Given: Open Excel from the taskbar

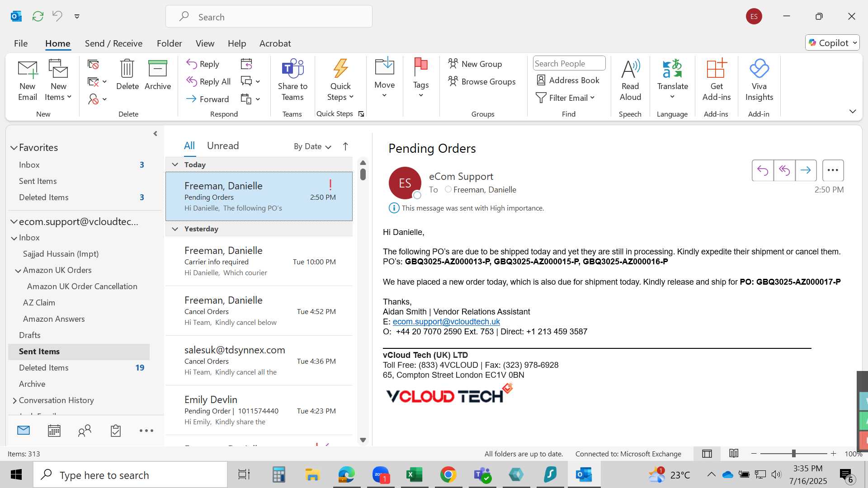Looking at the screenshot, I should (x=414, y=475).
